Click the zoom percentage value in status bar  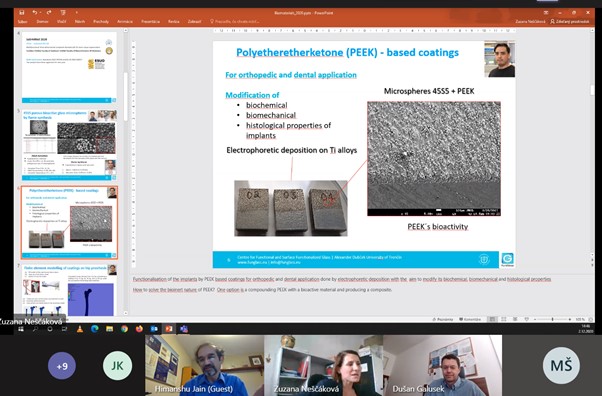[580, 319]
